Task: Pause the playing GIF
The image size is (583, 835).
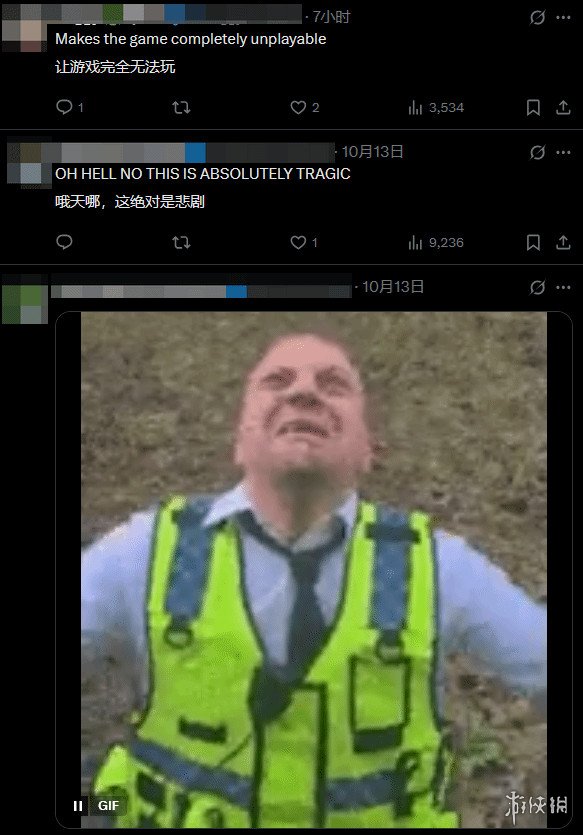Action: pyautogui.click(x=78, y=806)
